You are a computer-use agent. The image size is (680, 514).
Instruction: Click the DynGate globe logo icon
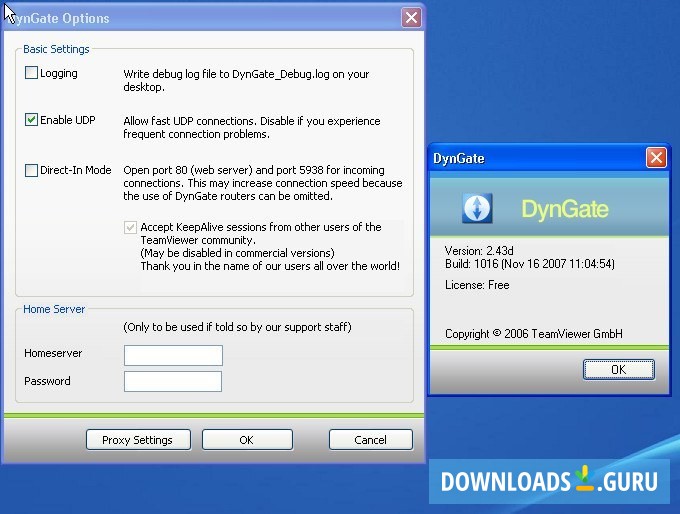pos(477,208)
